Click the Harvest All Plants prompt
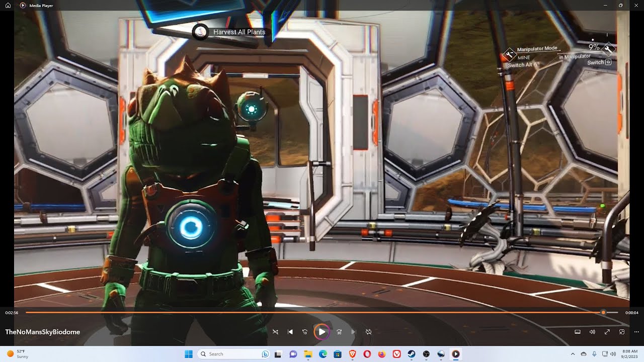Screen dimensions: 644x362 coord(229,32)
